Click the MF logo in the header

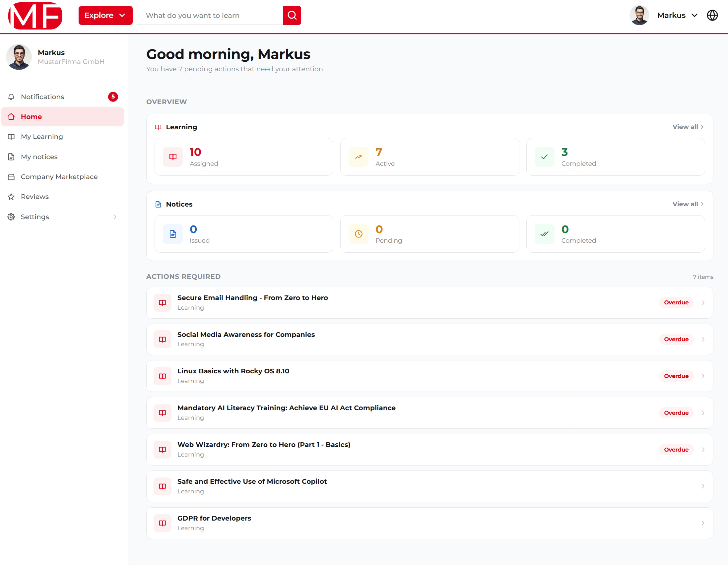(x=35, y=16)
